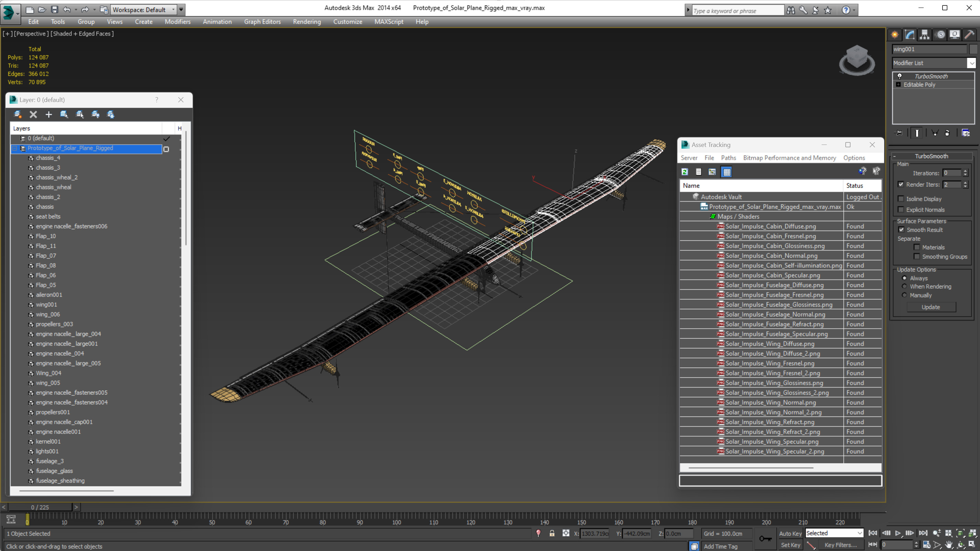Select the Manually update option
The image size is (980, 551).
click(904, 295)
